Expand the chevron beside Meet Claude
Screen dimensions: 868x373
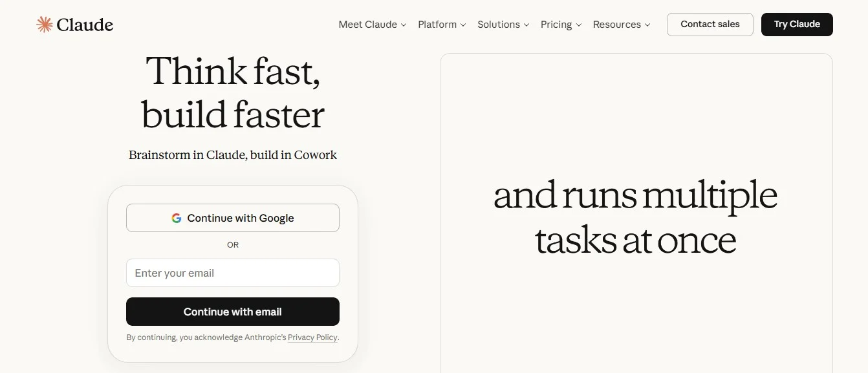404,25
